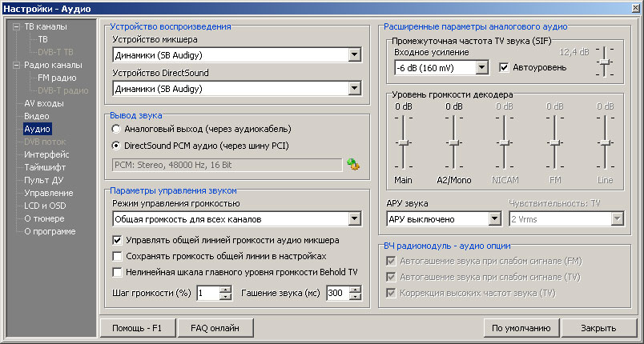Check Сохранять громкость общей линии в настройках
644x344 pixels.
[118, 256]
